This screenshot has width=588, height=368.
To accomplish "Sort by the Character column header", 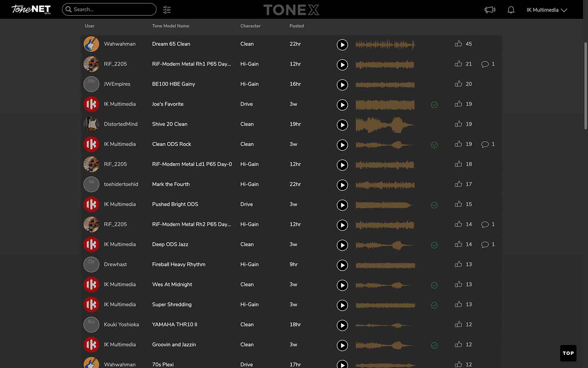I will pyautogui.click(x=250, y=26).
